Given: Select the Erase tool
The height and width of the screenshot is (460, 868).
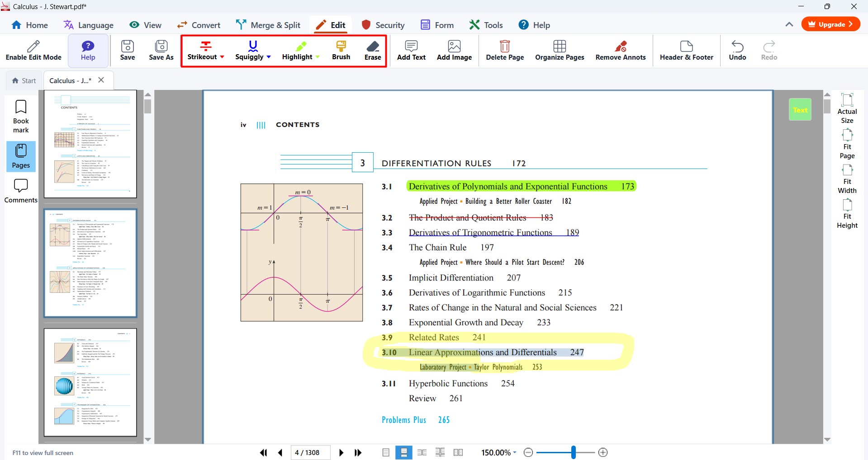Looking at the screenshot, I should (373, 50).
